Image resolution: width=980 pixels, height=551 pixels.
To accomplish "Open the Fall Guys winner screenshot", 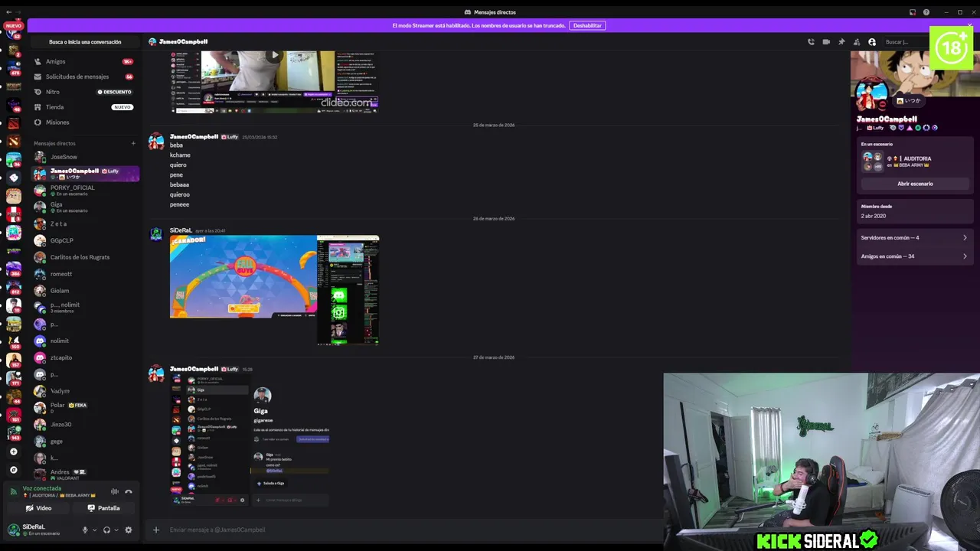I will pyautogui.click(x=243, y=276).
